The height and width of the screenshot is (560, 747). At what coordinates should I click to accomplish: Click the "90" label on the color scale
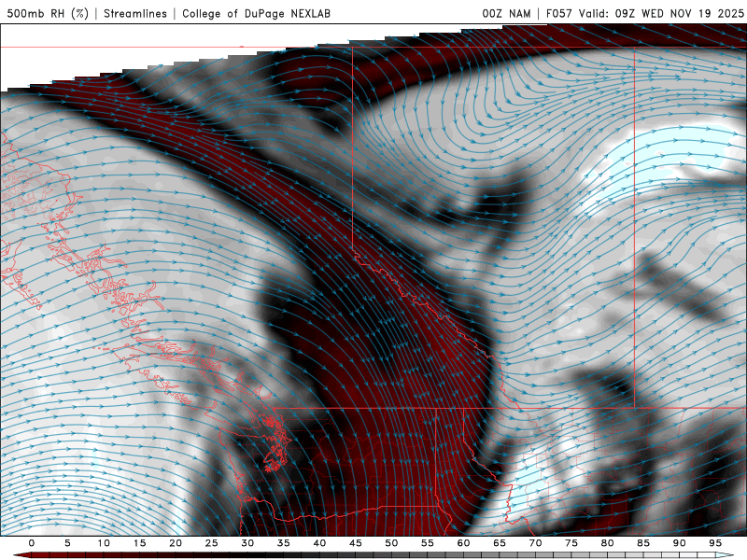click(679, 543)
